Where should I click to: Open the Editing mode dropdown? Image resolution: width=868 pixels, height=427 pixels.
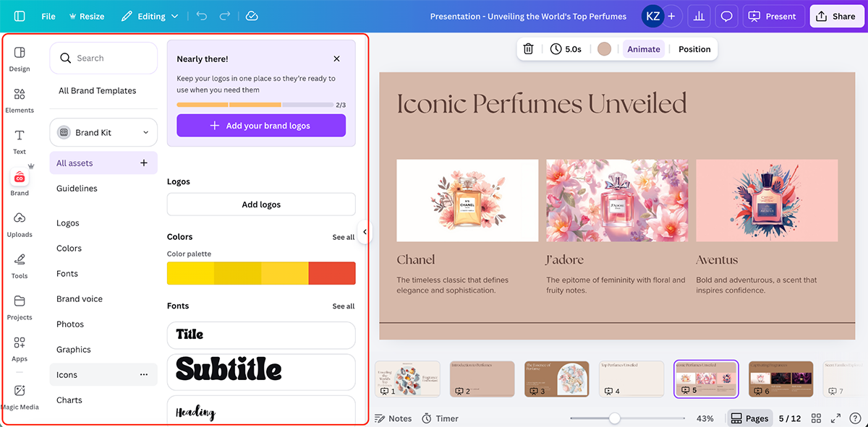pyautogui.click(x=150, y=15)
